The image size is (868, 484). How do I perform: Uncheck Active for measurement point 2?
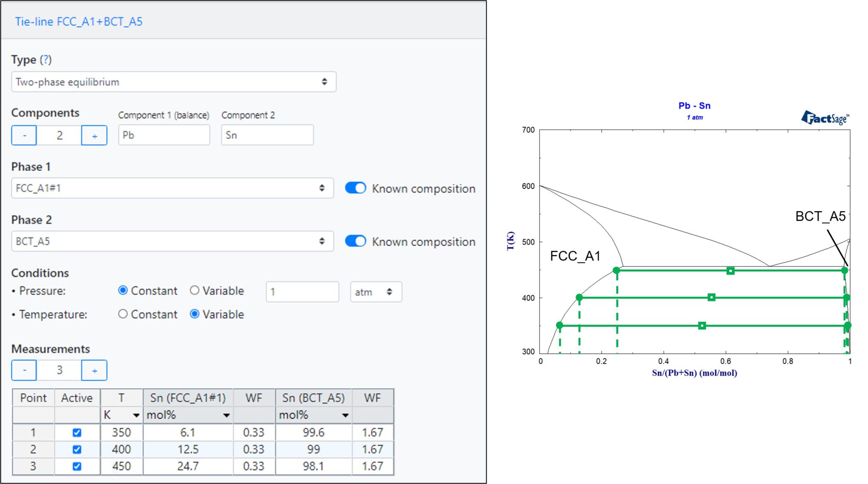pyautogui.click(x=78, y=449)
